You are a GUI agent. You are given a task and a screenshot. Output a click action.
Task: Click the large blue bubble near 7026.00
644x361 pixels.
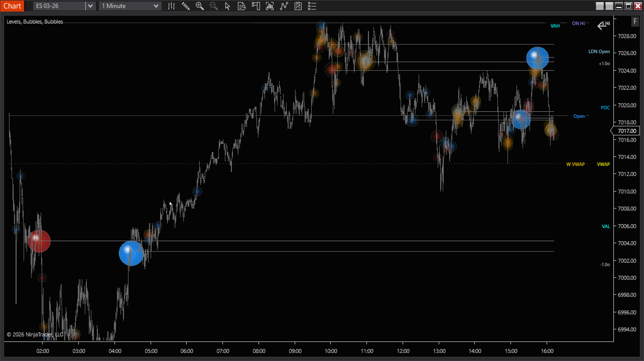[x=537, y=58]
